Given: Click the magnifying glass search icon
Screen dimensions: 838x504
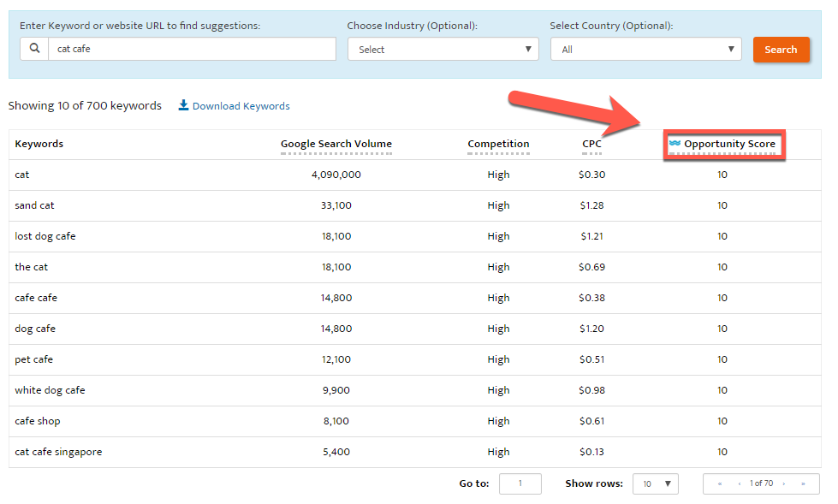Looking at the screenshot, I should coord(34,49).
